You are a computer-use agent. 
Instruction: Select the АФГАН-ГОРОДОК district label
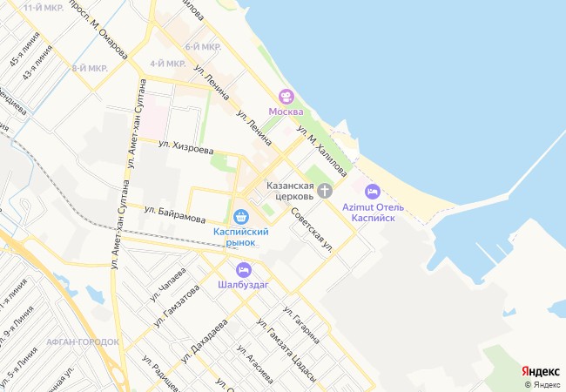click(83, 341)
